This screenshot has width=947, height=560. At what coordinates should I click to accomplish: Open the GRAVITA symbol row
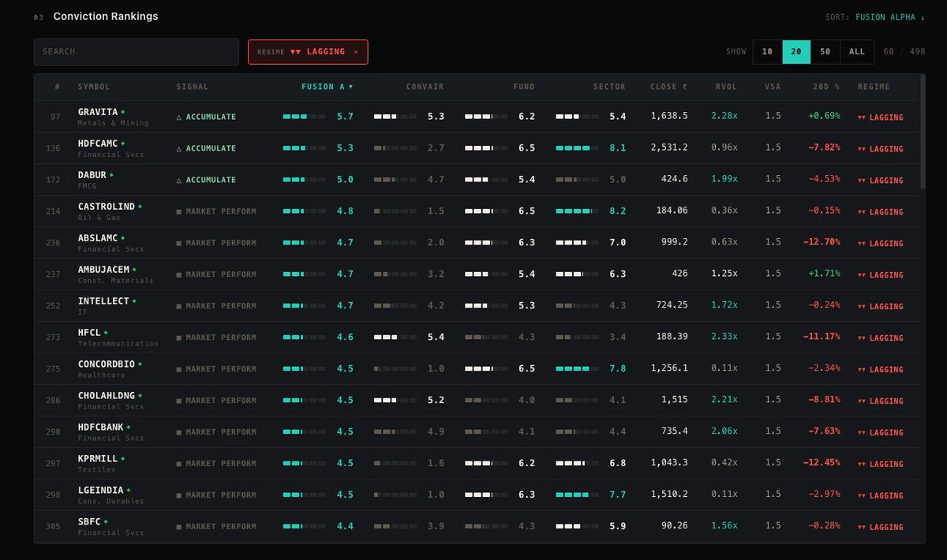click(x=477, y=117)
